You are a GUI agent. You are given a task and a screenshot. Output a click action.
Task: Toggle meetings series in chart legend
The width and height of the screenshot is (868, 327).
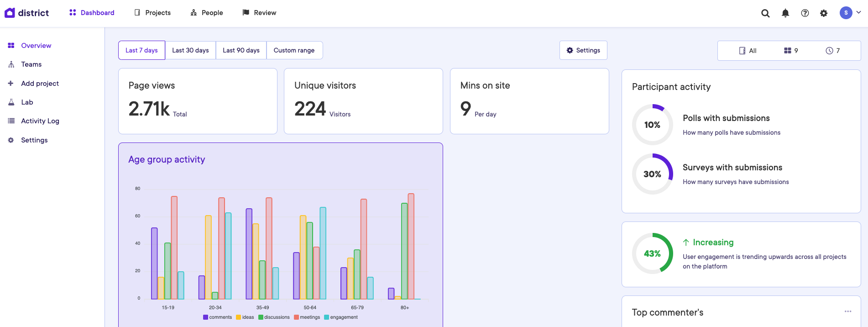307,317
